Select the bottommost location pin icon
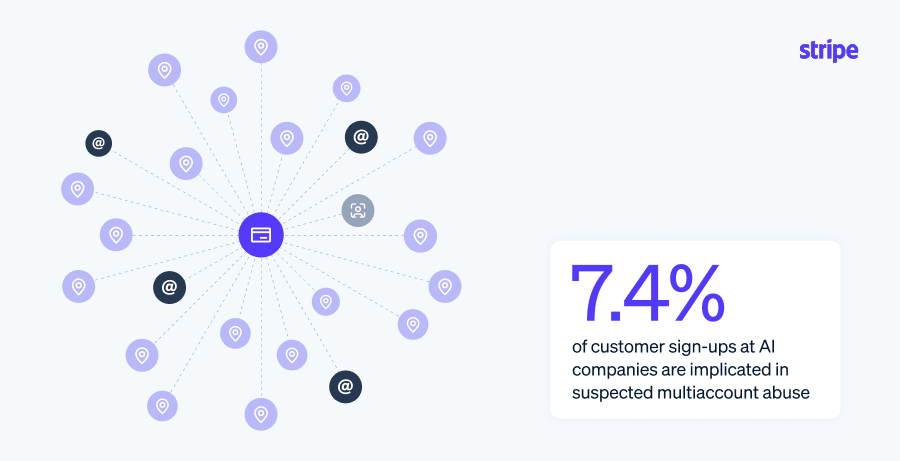Image resolution: width=900 pixels, height=461 pixels. coord(261,412)
